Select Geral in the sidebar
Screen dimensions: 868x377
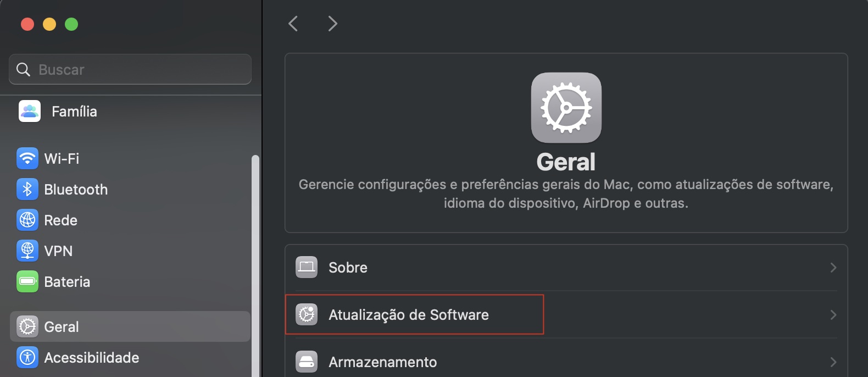tap(60, 326)
